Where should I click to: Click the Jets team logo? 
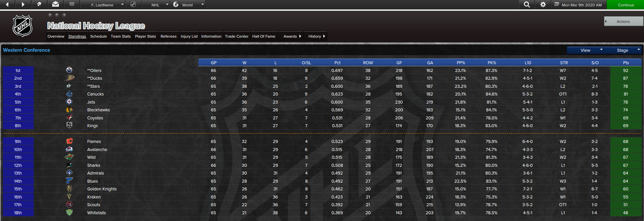[69, 102]
